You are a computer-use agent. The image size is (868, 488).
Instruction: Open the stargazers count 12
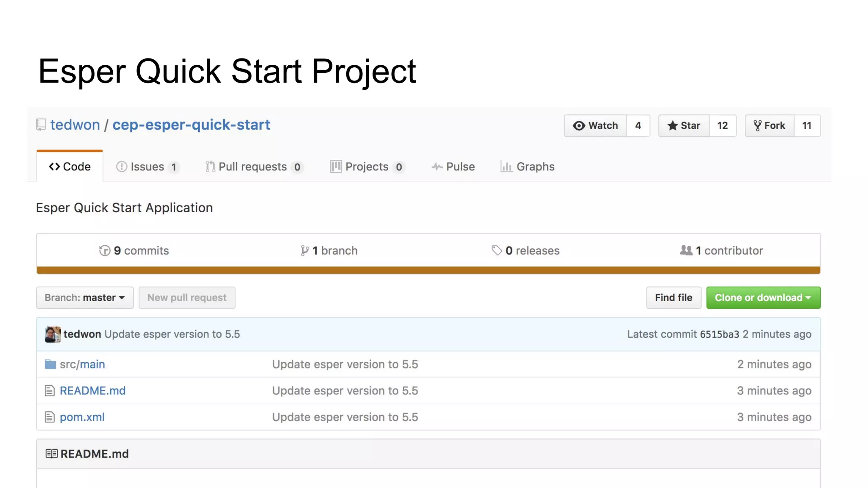(722, 126)
